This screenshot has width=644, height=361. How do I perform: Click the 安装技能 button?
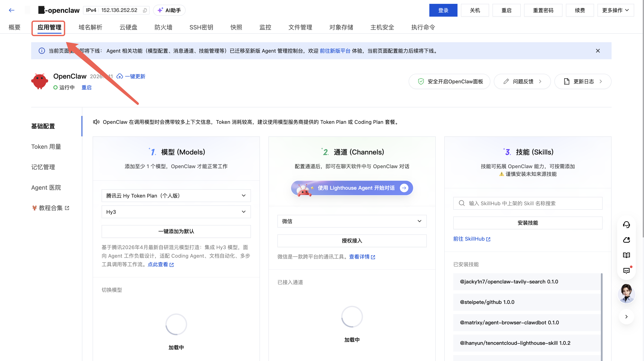pos(528,223)
